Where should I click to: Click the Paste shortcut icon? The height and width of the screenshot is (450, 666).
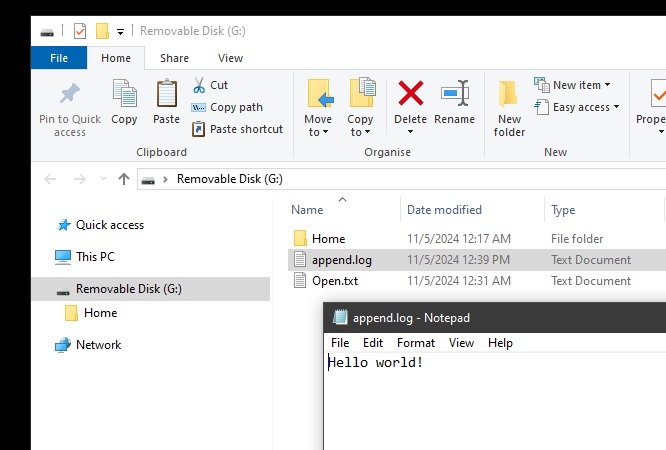(x=199, y=129)
